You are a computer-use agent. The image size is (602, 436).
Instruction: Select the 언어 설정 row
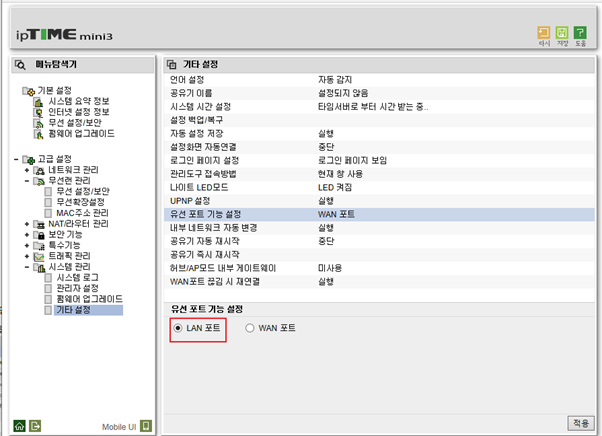click(x=379, y=80)
